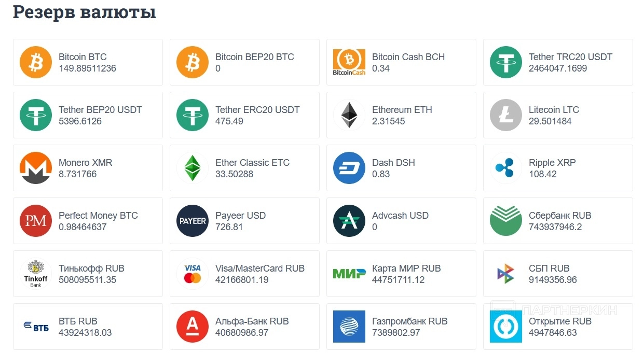The width and height of the screenshot is (644, 354).
Task: Click the Карта МИР RUB reserve amount
Action: [x=398, y=280]
